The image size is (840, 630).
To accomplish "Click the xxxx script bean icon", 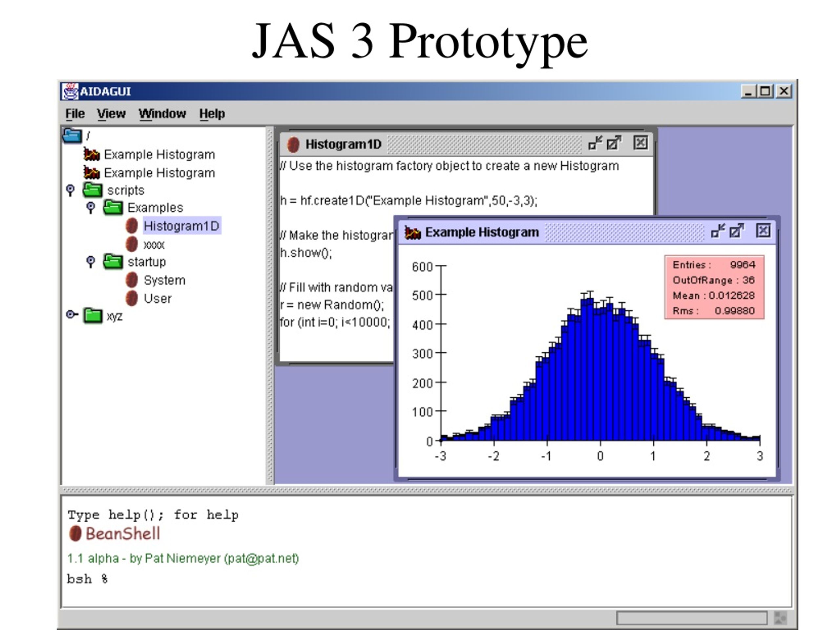I will click(132, 244).
